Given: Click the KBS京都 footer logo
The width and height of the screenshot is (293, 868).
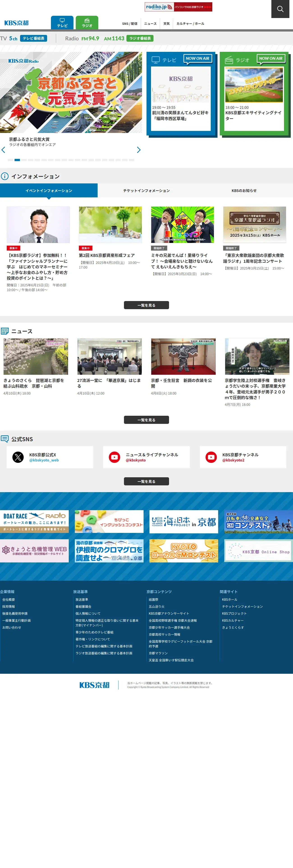Looking at the screenshot, I should [94, 685].
